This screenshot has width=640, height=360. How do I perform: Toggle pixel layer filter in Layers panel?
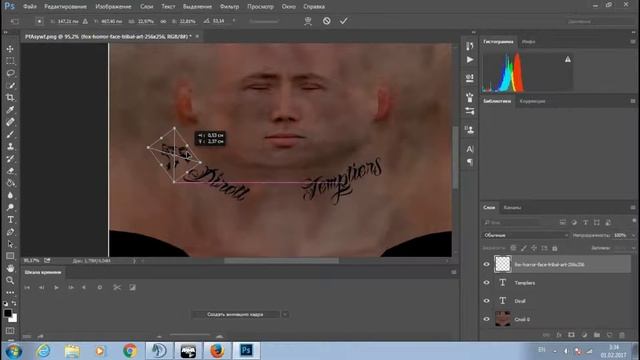click(x=563, y=222)
